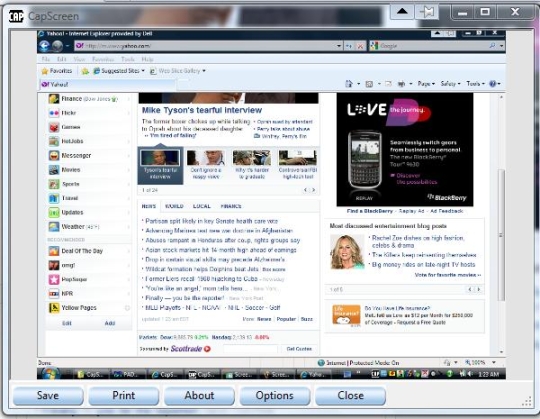
Task: Click the Deal Of The Day icon
Action: click(x=54, y=251)
